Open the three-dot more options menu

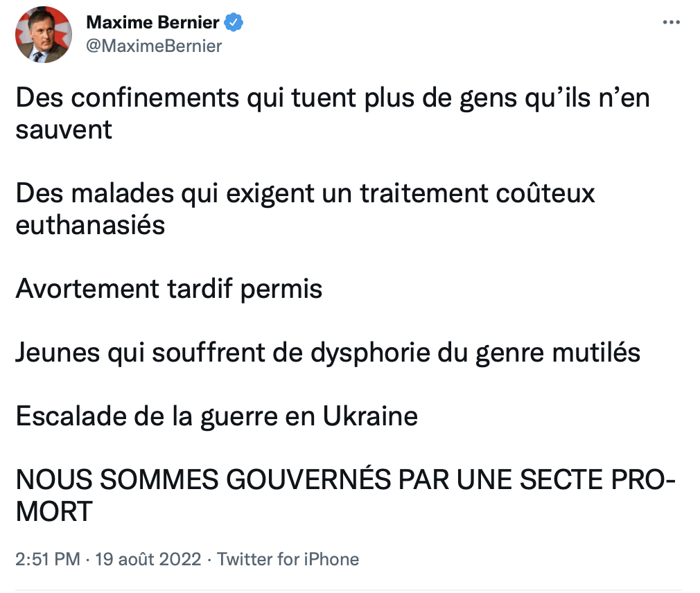671,22
